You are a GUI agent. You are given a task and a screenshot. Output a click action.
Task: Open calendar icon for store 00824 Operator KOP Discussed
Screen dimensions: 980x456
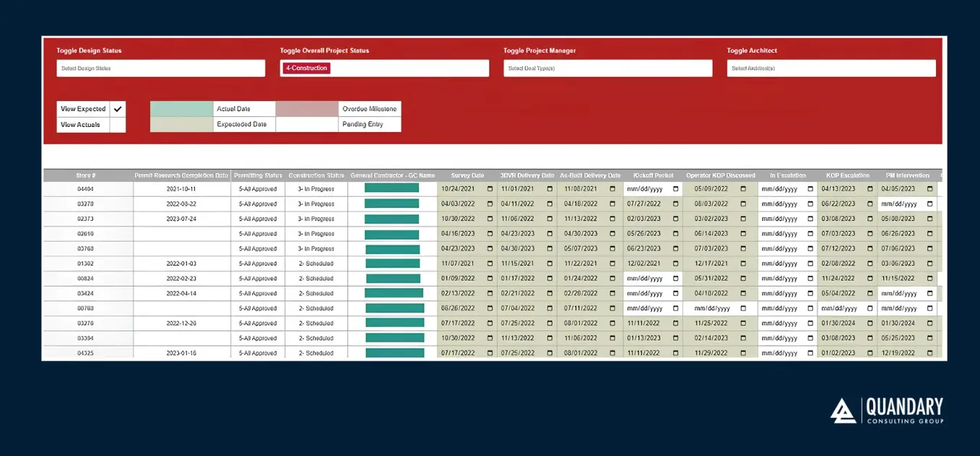743,279
